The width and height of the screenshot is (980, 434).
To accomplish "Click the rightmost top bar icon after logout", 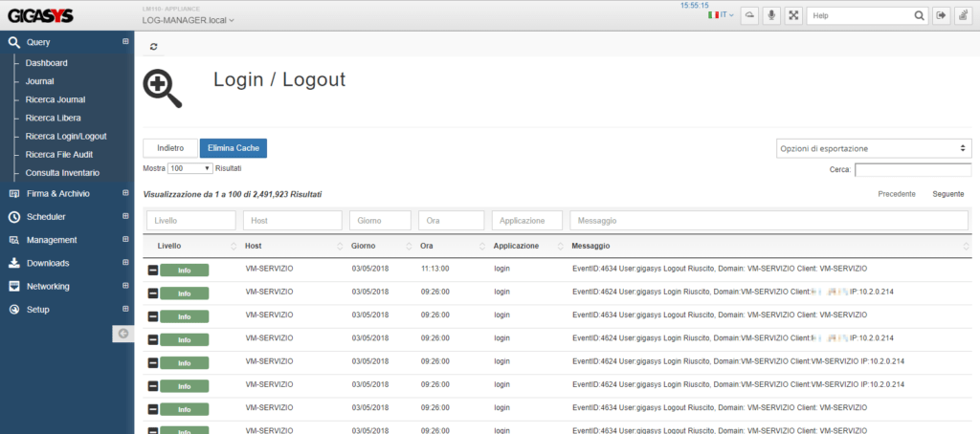I will point(965,15).
